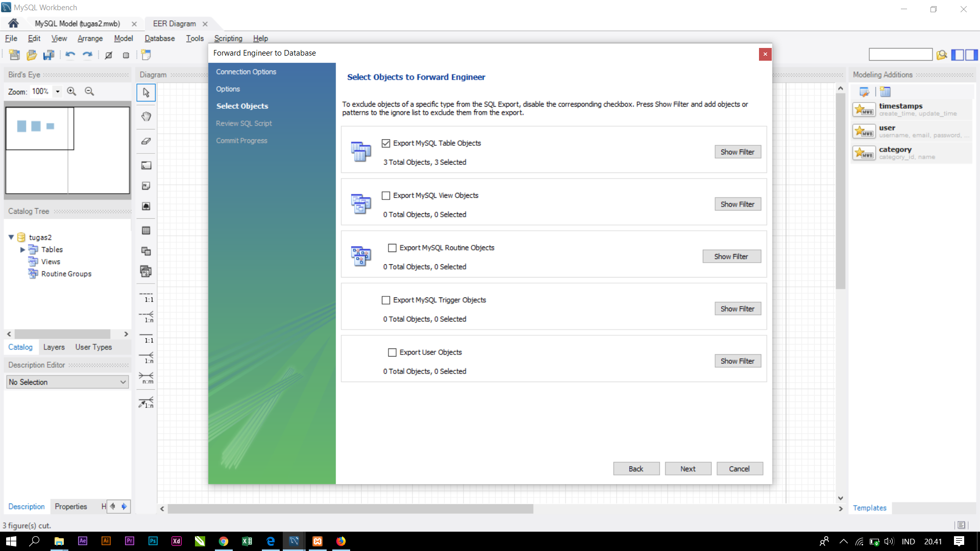Click the pointer selection tool
Screen dimensions: 980x551
146,93
